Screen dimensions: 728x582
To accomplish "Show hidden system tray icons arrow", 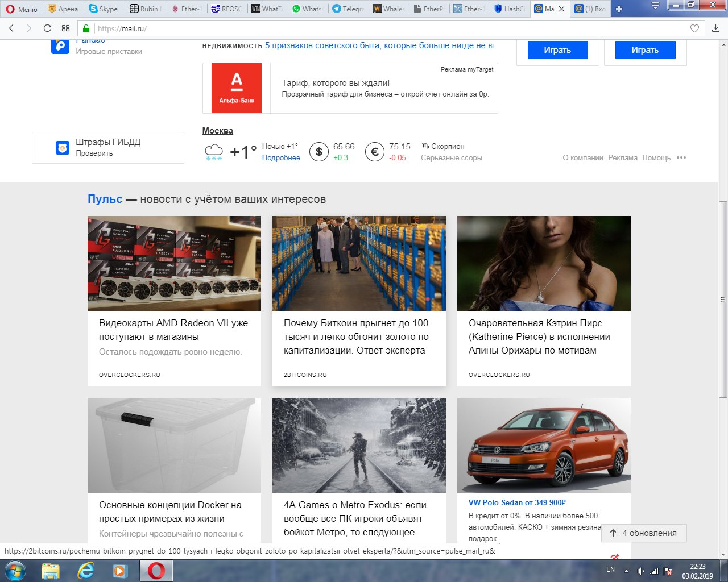I will coord(626,571).
